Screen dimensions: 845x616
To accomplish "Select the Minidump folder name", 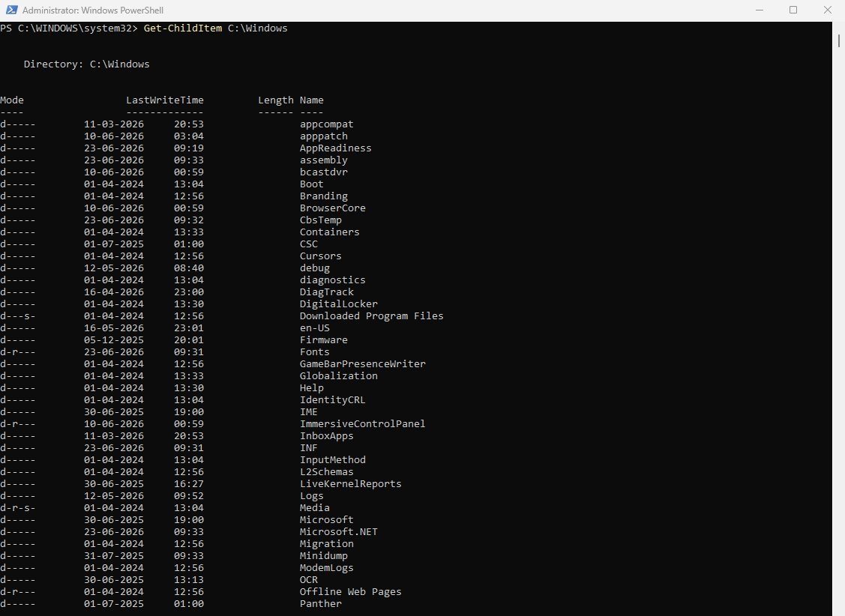I will tap(323, 556).
